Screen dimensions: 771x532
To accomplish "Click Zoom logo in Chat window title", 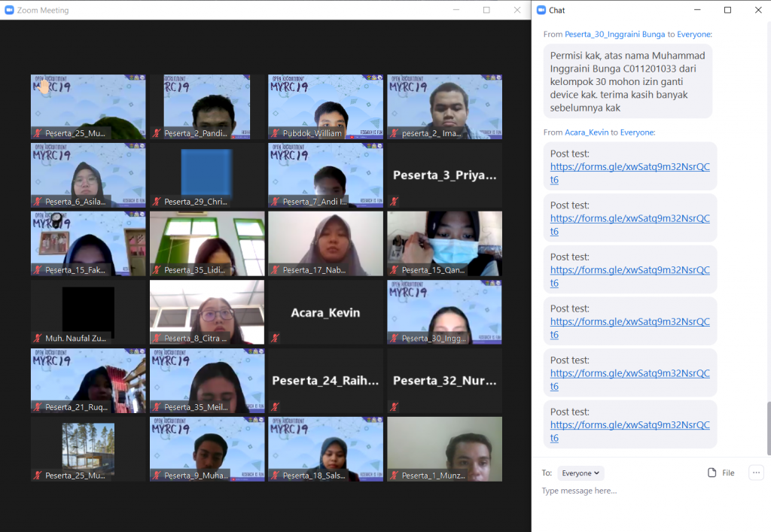I will coord(541,10).
